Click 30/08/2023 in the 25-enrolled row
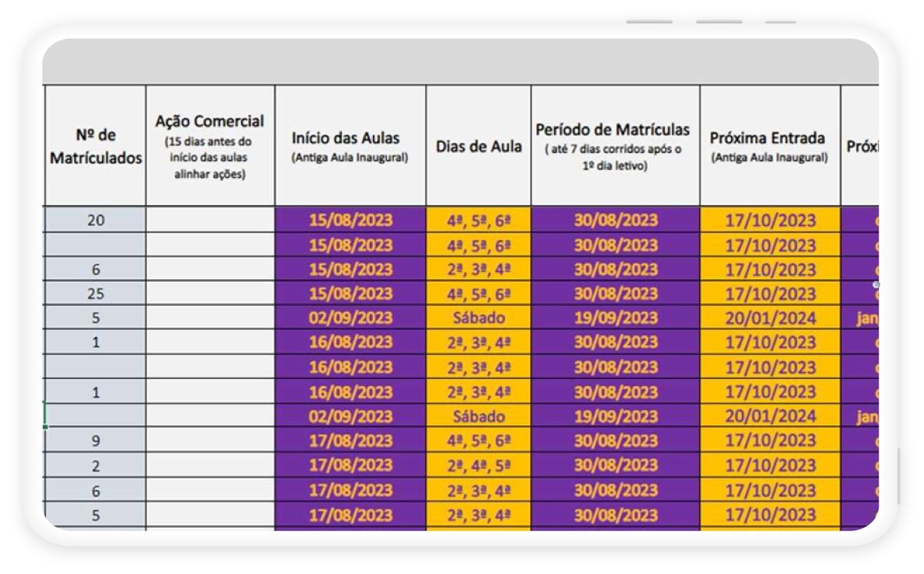This screenshot has height=574, width=924. pyautogui.click(x=615, y=293)
